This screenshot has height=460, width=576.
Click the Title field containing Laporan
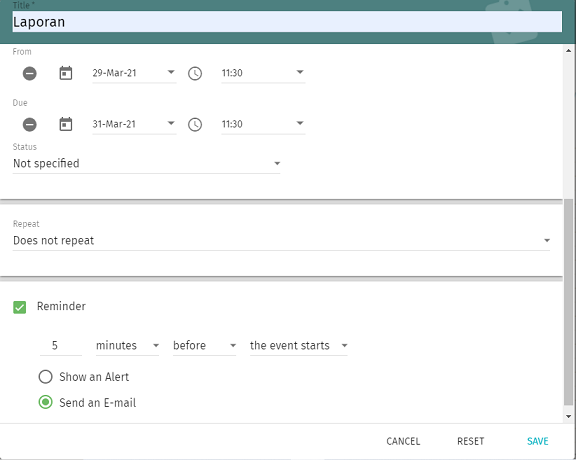pos(287,22)
